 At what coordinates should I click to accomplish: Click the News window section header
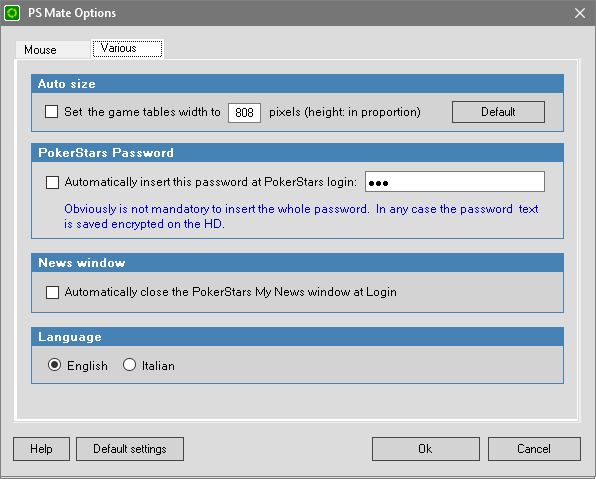tap(297, 263)
